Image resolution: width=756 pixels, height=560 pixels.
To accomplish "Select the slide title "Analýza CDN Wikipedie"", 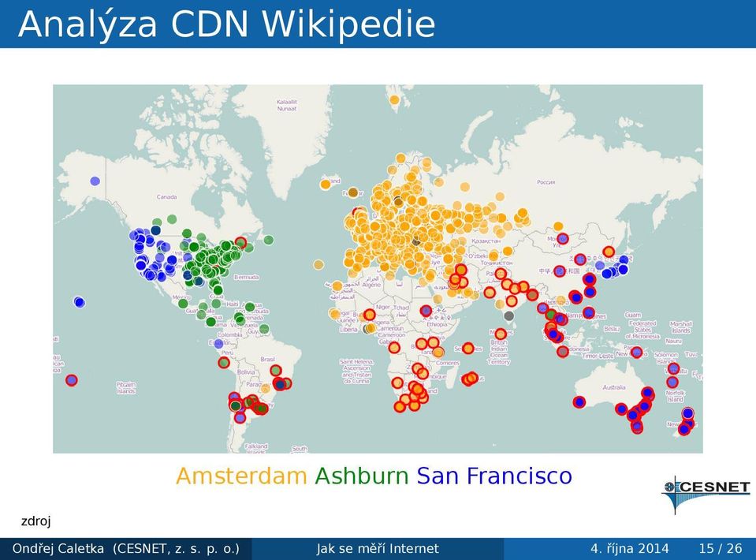I will coord(226,24).
